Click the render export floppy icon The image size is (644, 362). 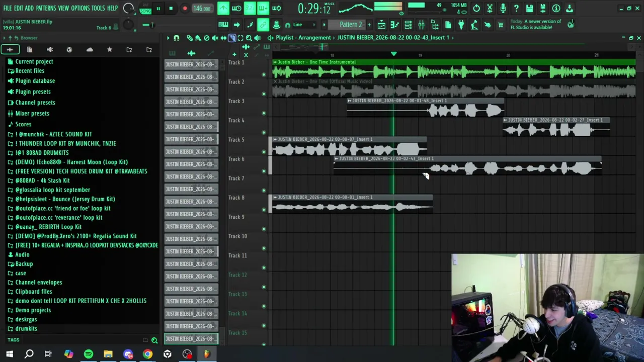(x=543, y=9)
